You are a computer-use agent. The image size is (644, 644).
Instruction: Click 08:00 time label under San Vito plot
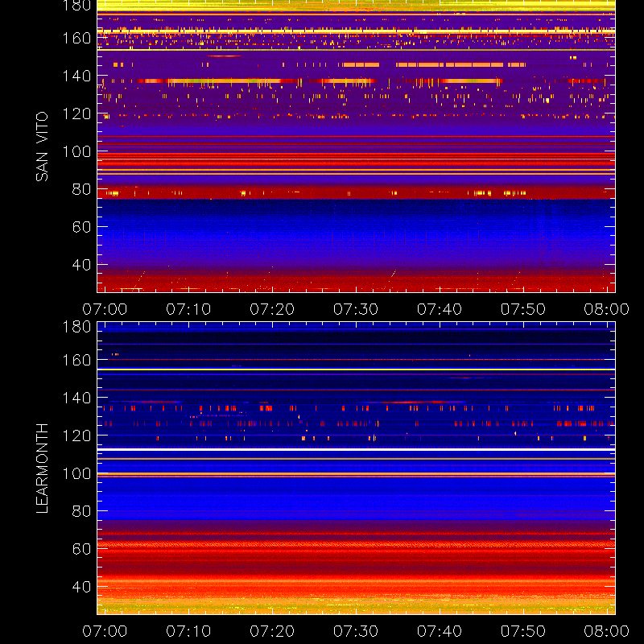(x=607, y=309)
